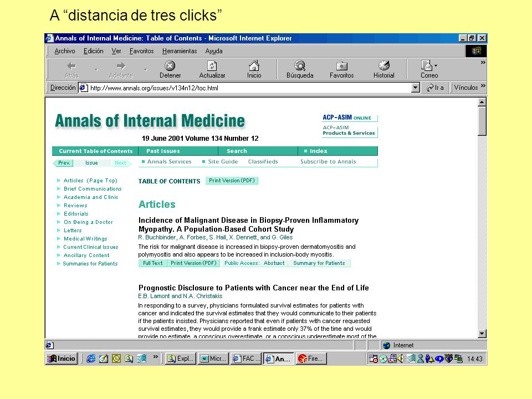Open the Atrás history dropdown arrow
Image resolution: width=532 pixels, height=399 pixels.
[96, 70]
